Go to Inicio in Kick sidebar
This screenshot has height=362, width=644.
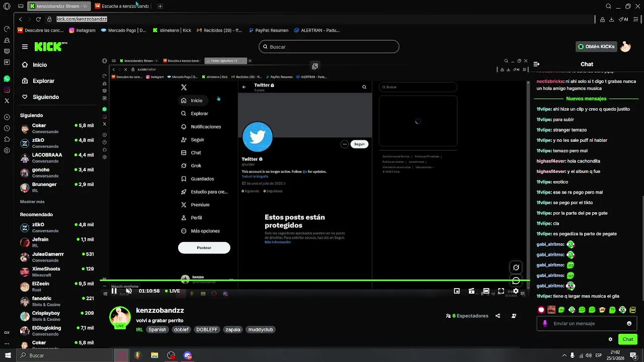34,65
